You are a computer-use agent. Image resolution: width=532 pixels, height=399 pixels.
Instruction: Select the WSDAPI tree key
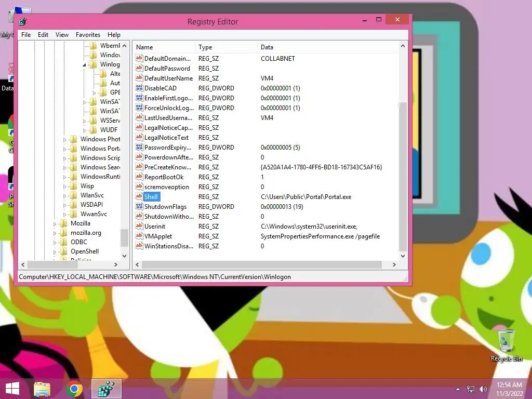coord(91,205)
